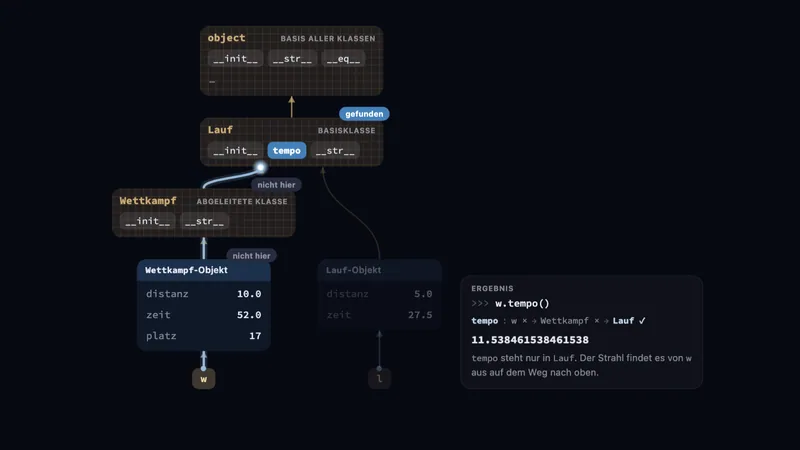800x450 pixels.
Task: Click the __init__ chip in Lauf class
Action: (x=236, y=151)
